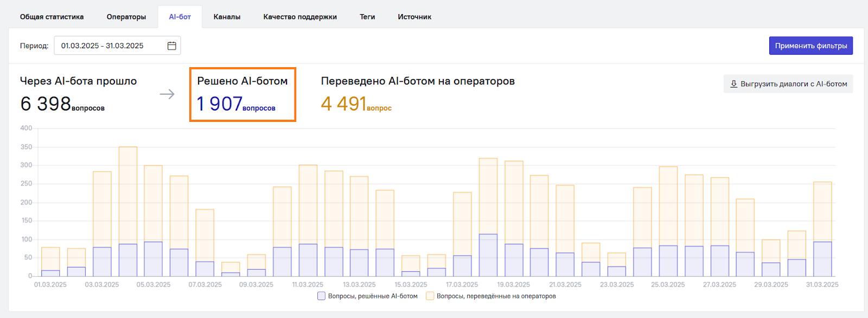
Task: Click the chart bar for 23.03.2025
Action: coord(616,265)
